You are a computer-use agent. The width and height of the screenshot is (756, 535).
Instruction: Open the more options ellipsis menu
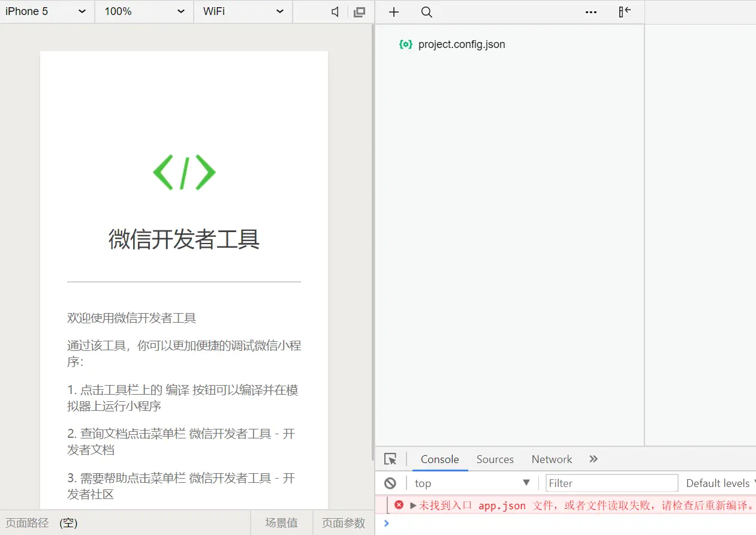pyautogui.click(x=591, y=12)
